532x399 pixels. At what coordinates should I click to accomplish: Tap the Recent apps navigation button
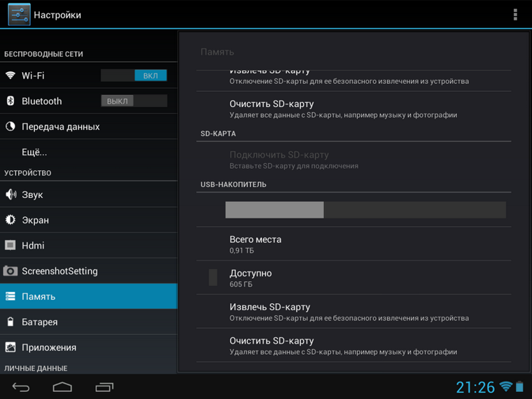pos(104,387)
